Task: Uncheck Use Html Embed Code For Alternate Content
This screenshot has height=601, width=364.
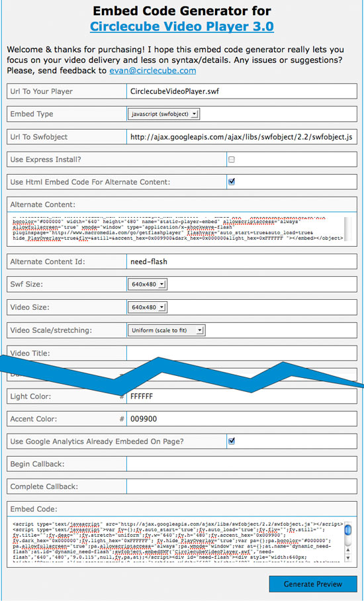Action: (x=232, y=181)
